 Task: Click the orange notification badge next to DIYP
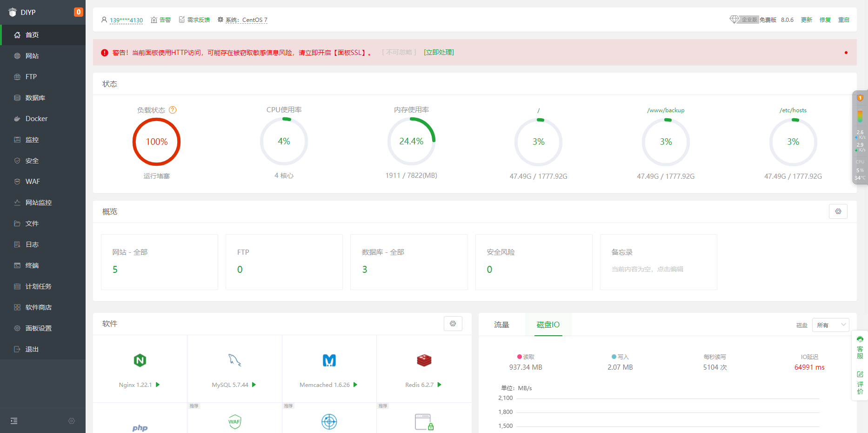click(79, 12)
